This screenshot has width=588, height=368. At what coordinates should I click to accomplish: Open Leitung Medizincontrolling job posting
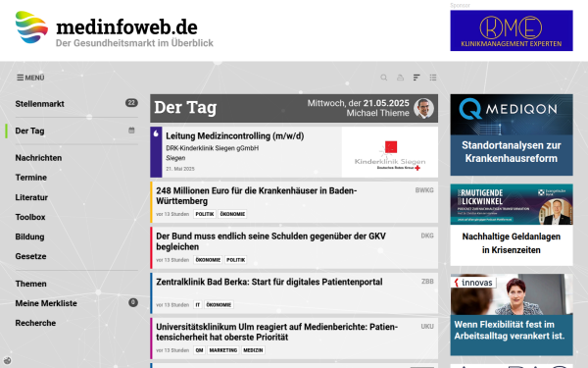click(x=235, y=136)
